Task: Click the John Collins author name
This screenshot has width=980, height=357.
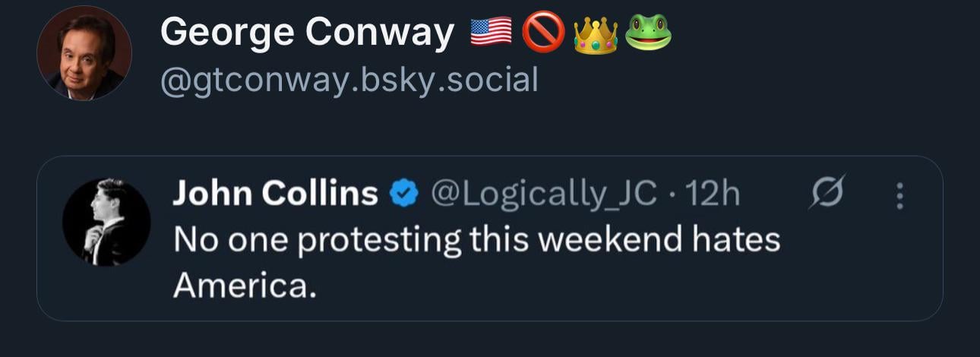Action: tap(275, 194)
